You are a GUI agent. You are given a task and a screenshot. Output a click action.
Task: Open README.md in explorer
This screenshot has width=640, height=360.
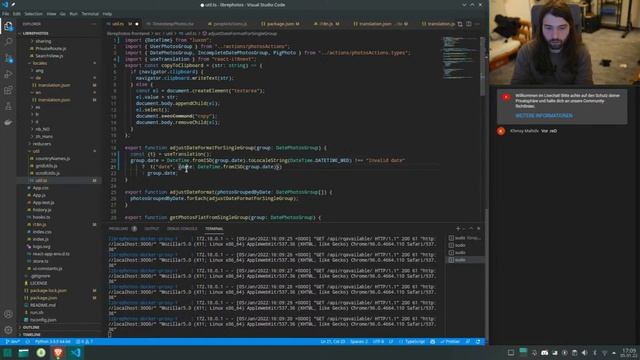(43, 305)
